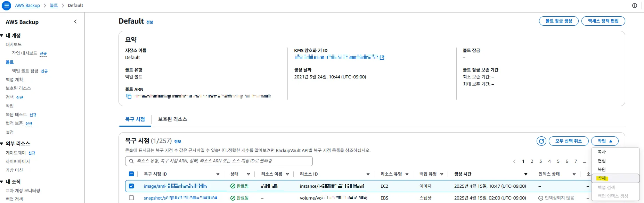The image size is (644, 203).
Task: Open Default 정보 link
Action: point(150,22)
